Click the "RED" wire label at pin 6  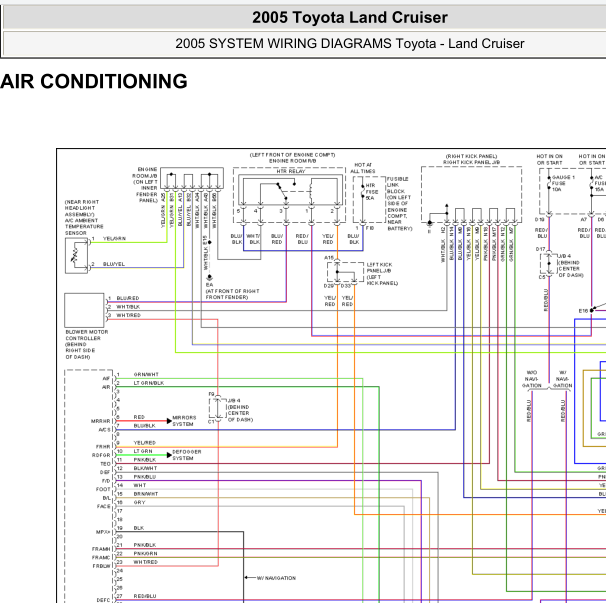click(139, 417)
